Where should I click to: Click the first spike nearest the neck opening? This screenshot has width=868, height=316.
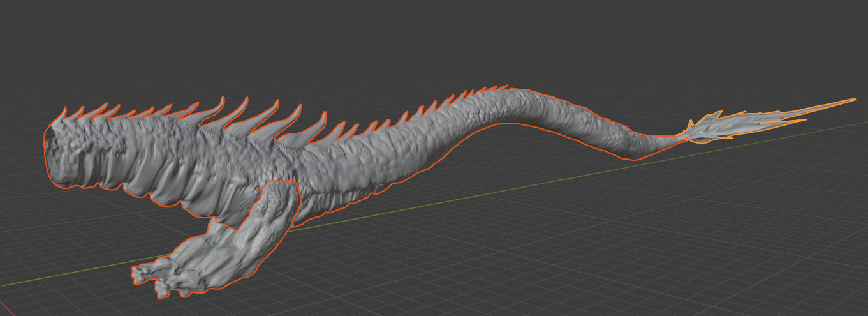[x=64, y=116]
